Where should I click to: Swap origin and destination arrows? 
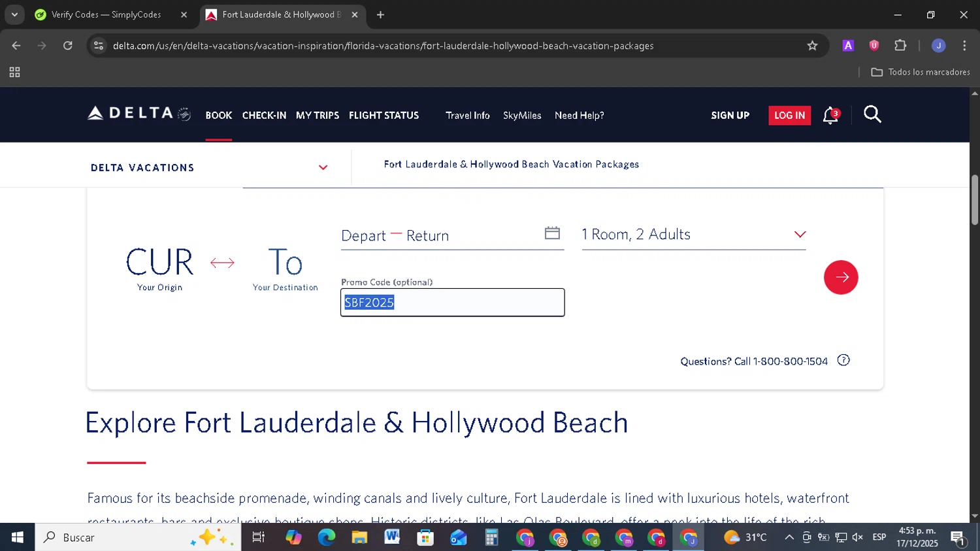point(222,263)
